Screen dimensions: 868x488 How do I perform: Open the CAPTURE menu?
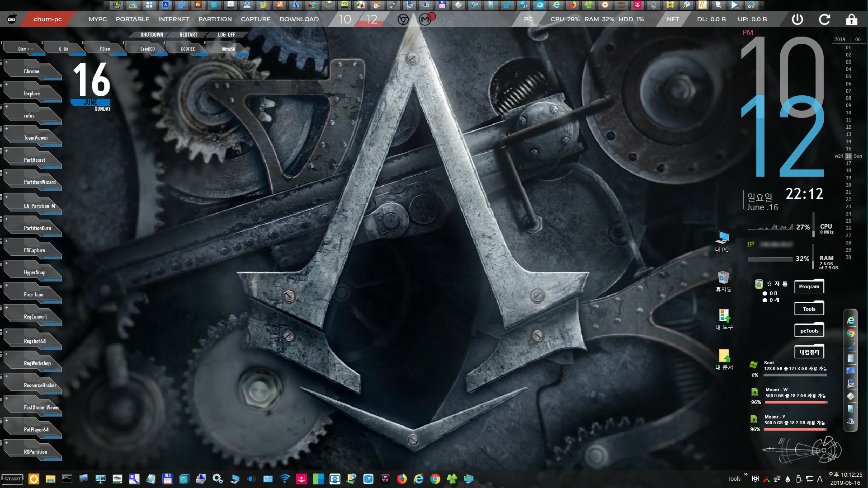(255, 19)
